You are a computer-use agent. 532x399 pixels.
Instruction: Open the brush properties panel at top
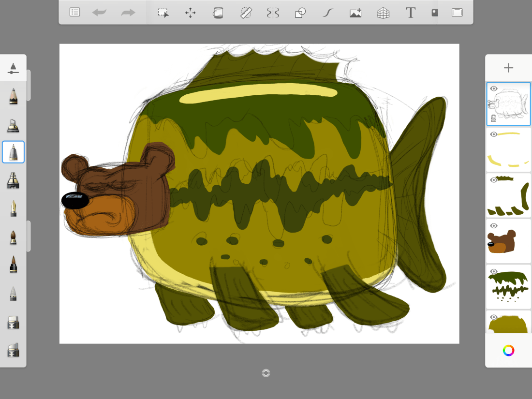pyautogui.click(x=13, y=68)
